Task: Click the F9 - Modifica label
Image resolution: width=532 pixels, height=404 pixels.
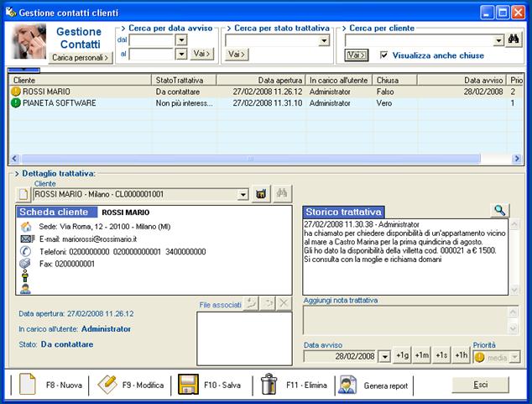Action: coord(143,385)
